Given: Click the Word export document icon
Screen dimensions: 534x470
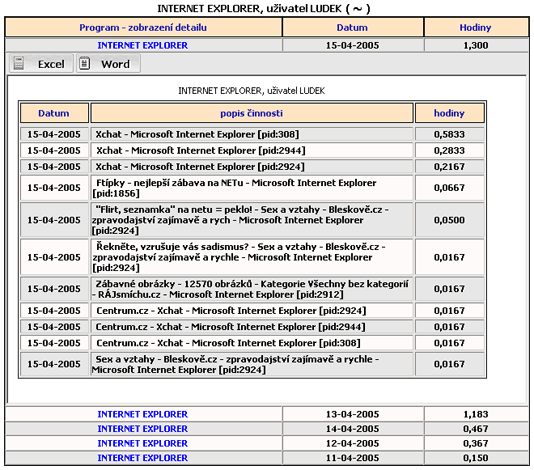Looking at the screenshot, I should (x=84, y=63).
